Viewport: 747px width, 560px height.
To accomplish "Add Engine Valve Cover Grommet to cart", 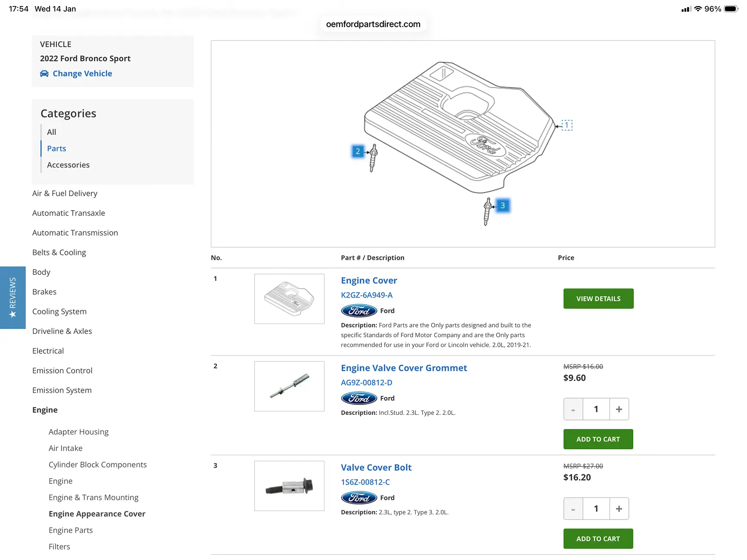I will (x=598, y=439).
